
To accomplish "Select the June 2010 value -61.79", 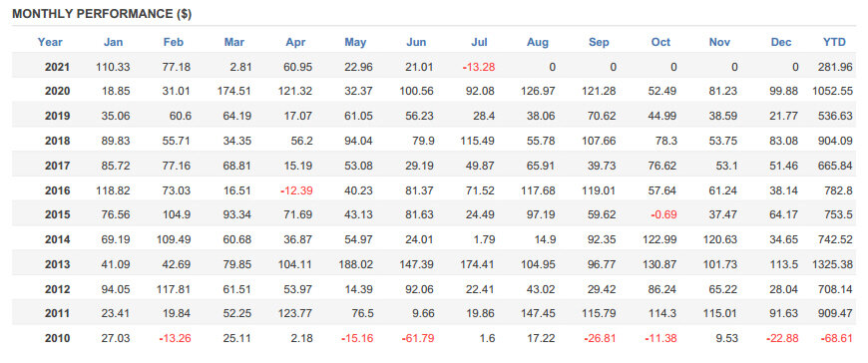I will [x=417, y=337].
